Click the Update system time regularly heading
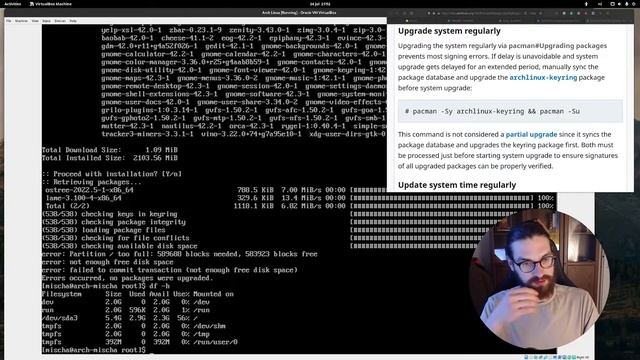The height and width of the screenshot is (360, 640). [x=457, y=185]
